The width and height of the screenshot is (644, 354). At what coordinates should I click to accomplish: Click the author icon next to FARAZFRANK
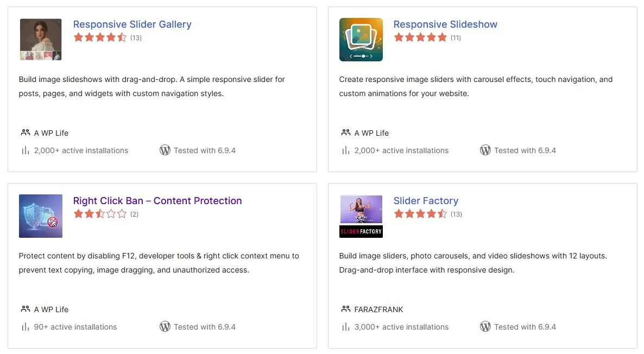coord(346,309)
